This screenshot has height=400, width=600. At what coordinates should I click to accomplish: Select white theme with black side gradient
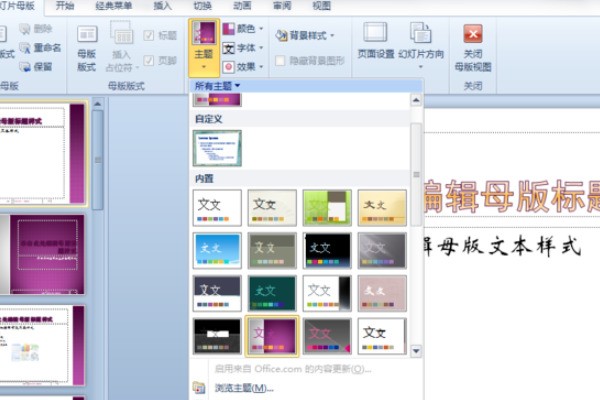(x=327, y=294)
